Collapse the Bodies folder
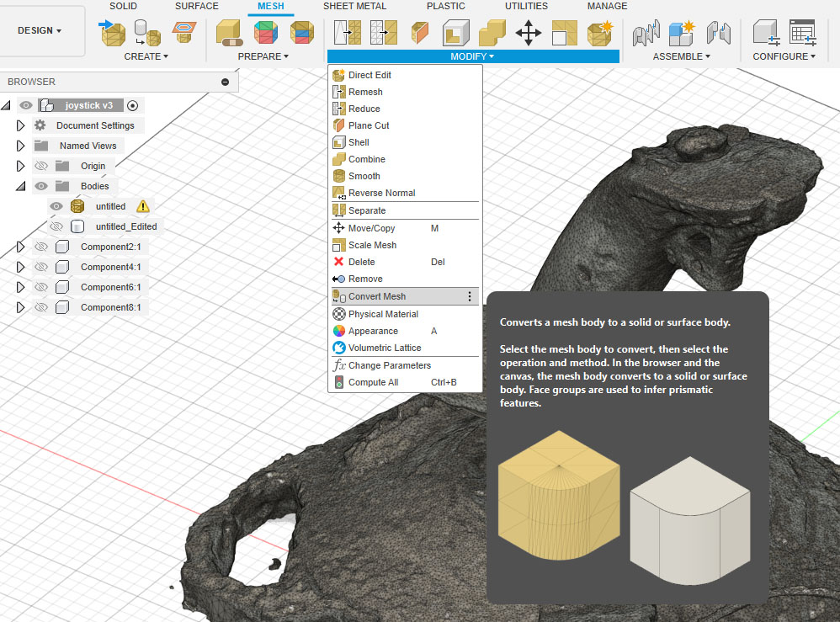This screenshot has width=840, height=622. point(19,185)
